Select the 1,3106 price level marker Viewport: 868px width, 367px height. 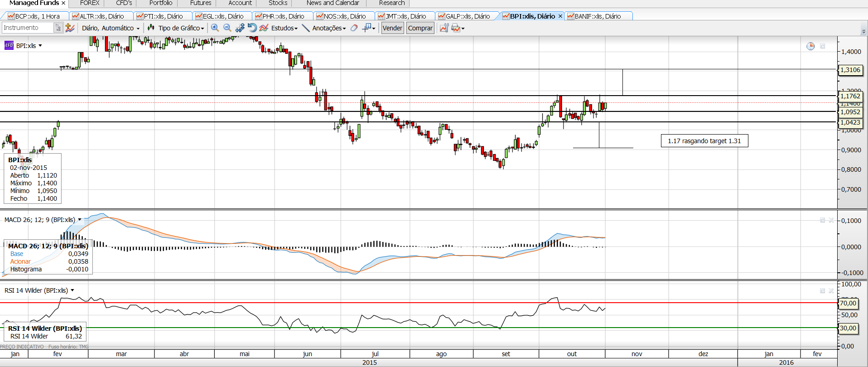pyautogui.click(x=850, y=70)
